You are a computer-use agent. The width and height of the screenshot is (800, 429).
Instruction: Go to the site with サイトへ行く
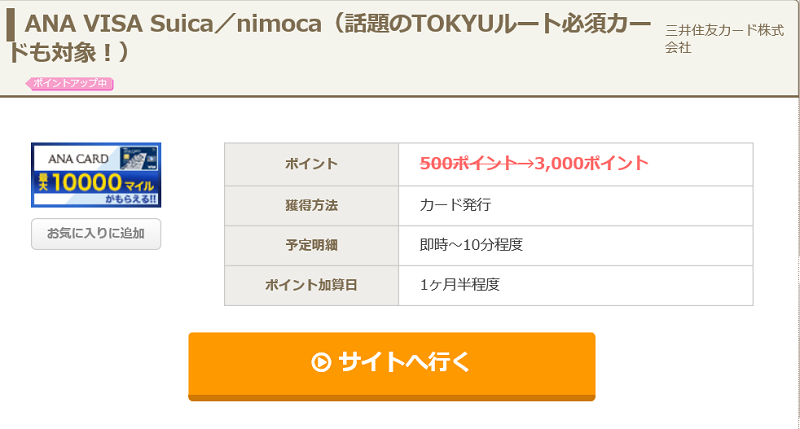(392, 365)
